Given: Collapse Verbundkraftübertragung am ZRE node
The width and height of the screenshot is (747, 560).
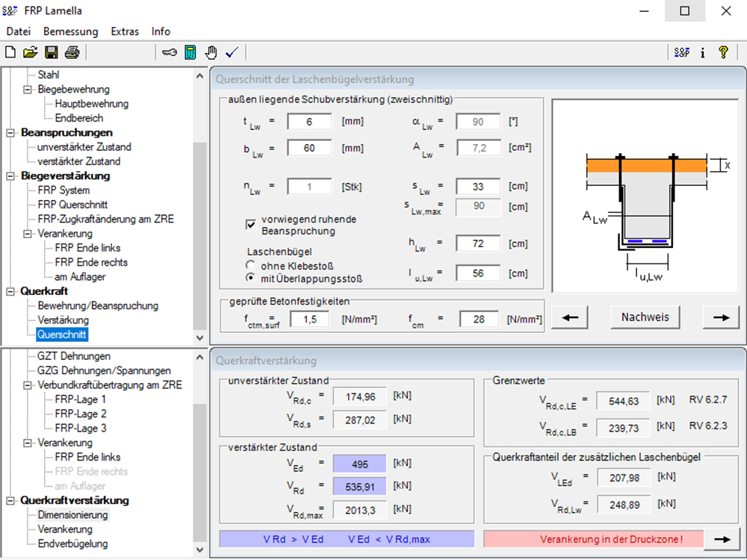Looking at the screenshot, I should [x=28, y=385].
